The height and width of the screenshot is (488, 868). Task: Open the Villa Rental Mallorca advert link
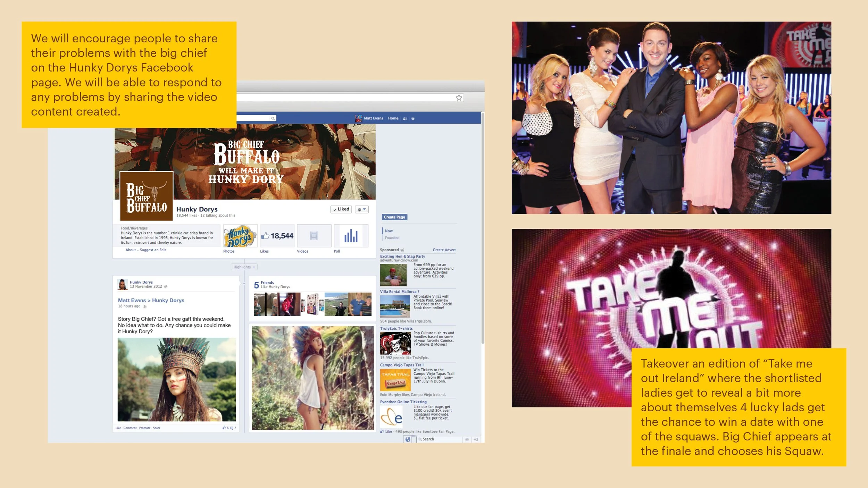[400, 292]
